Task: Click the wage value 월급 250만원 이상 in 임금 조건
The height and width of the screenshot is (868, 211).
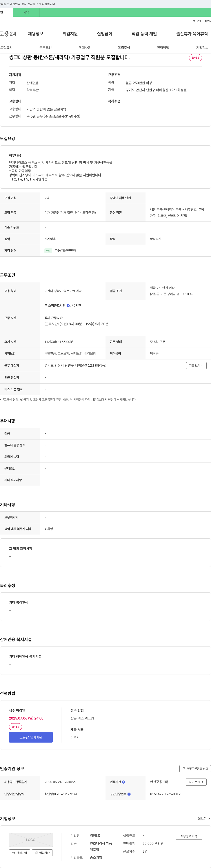Action: point(162,288)
